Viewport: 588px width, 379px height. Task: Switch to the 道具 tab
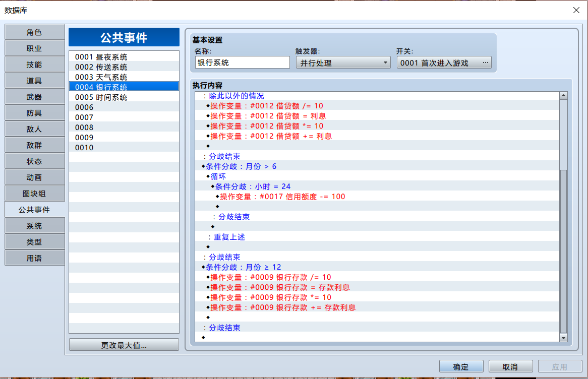[x=34, y=81]
